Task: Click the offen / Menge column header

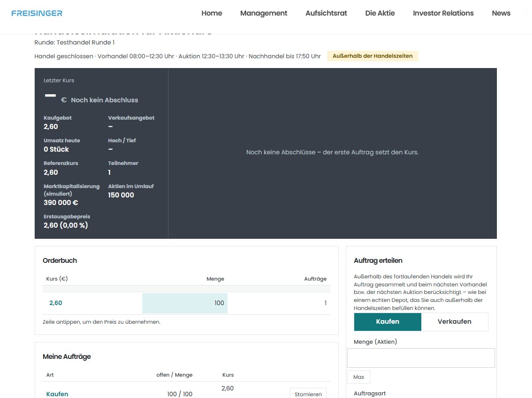Action: coord(174,375)
